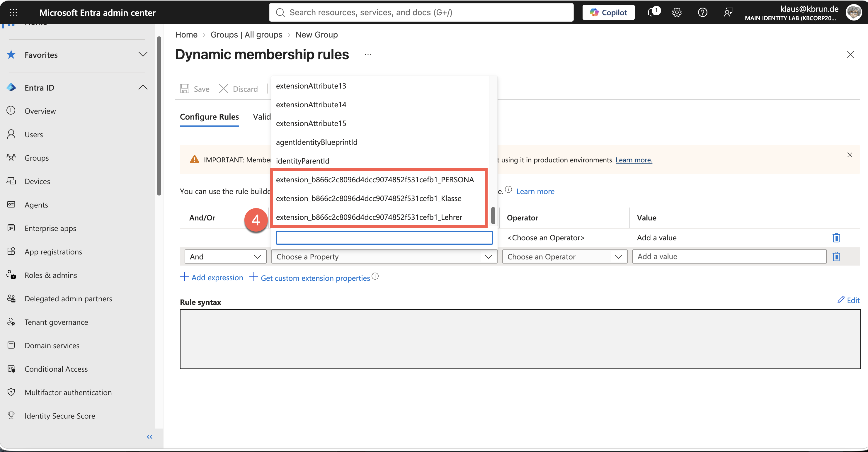Screen dimensions: 868x452
Task: Open the app launcher waffle icon
Action: pyautogui.click(x=13, y=13)
